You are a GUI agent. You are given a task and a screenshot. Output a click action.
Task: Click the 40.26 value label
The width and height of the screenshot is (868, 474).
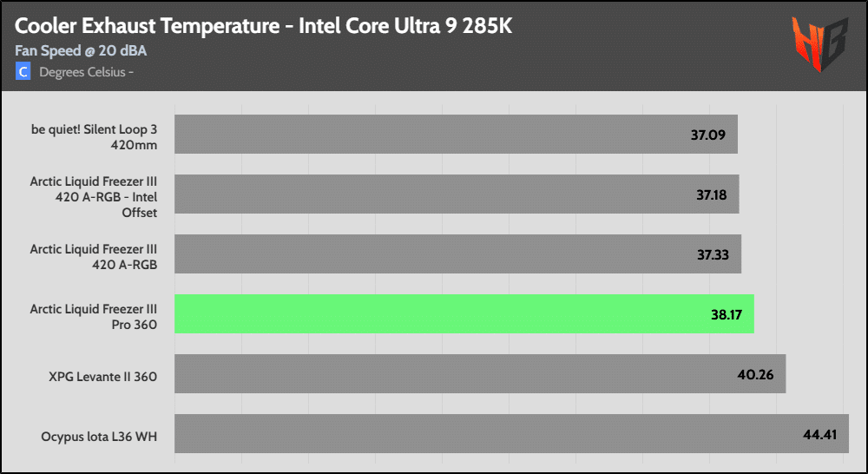(x=758, y=374)
